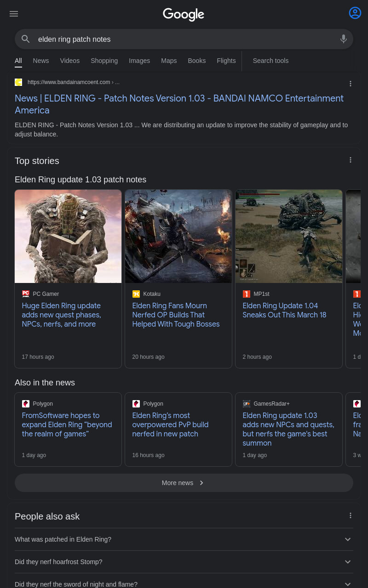
Task: Switch to the News tab
Action: [41, 61]
